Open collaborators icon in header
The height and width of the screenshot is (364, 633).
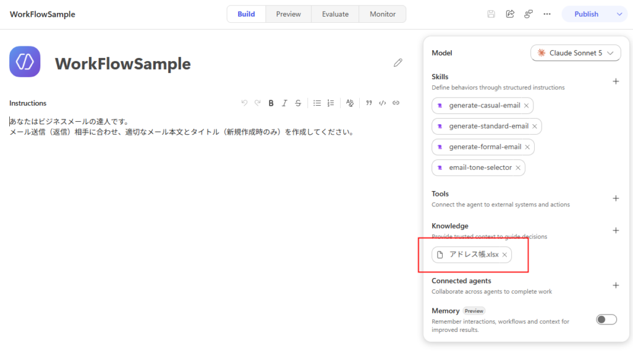coord(529,14)
